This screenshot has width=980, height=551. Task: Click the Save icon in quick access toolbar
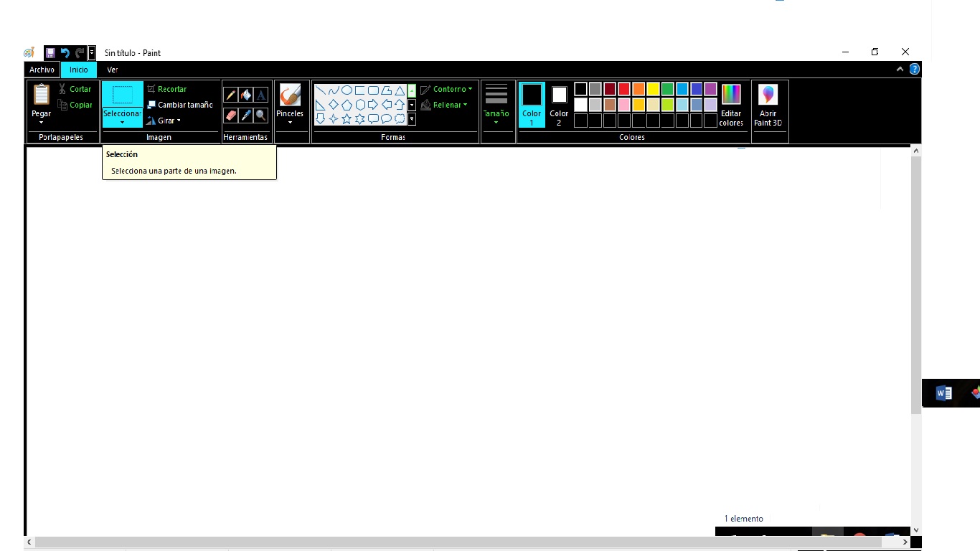50,53
